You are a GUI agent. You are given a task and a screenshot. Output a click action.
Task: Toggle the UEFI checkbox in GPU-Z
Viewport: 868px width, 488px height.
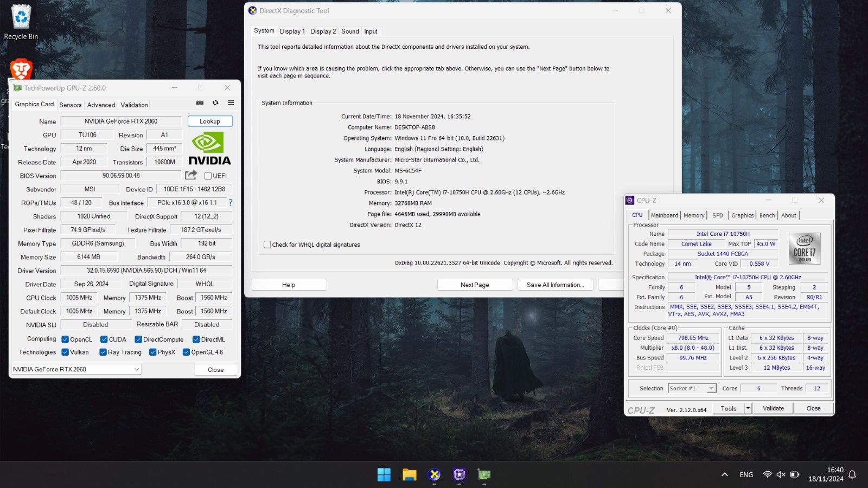point(208,176)
